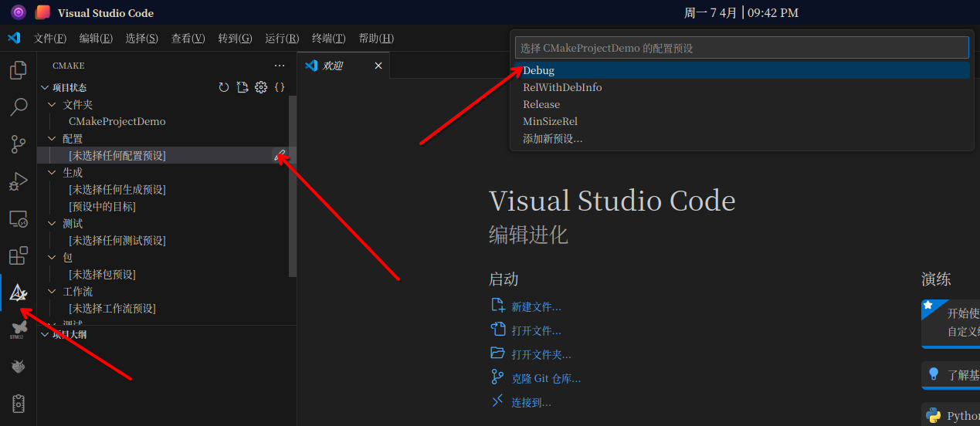Open Run and Debug view

tap(18, 181)
